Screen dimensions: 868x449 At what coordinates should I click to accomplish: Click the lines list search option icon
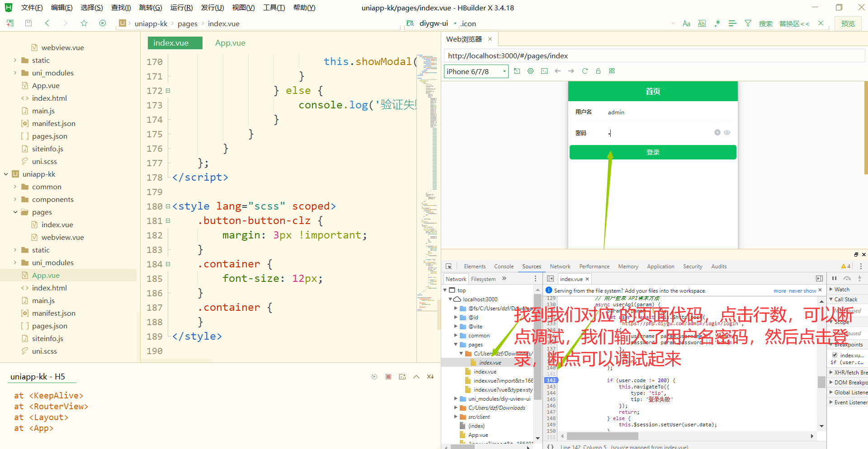732,23
